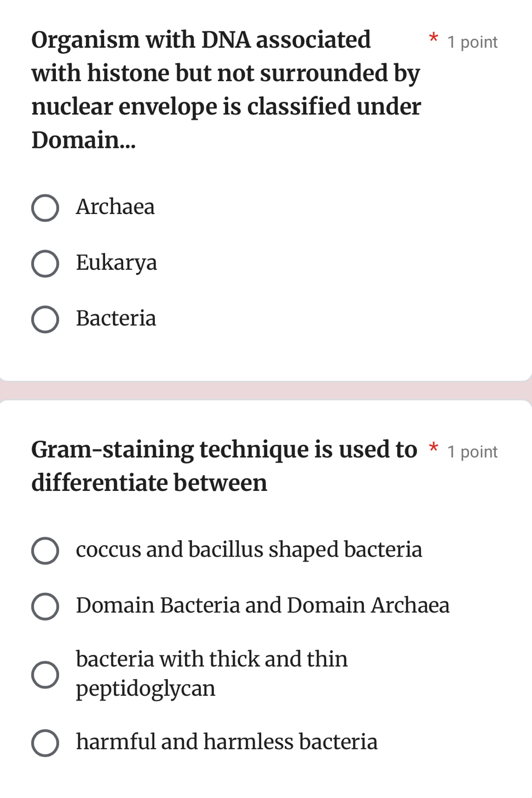Click the required asterisk on histone question
This screenshot has width=532, height=798.
[x=433, y=39]
